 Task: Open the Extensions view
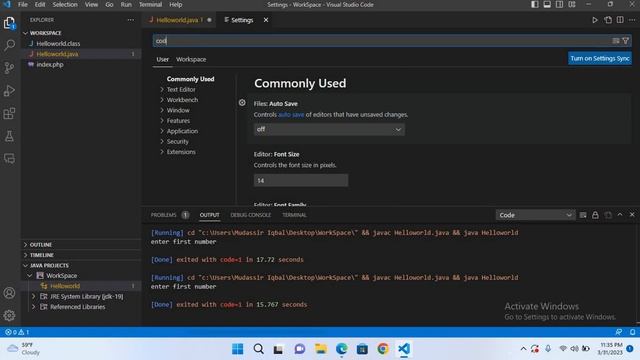9,113
